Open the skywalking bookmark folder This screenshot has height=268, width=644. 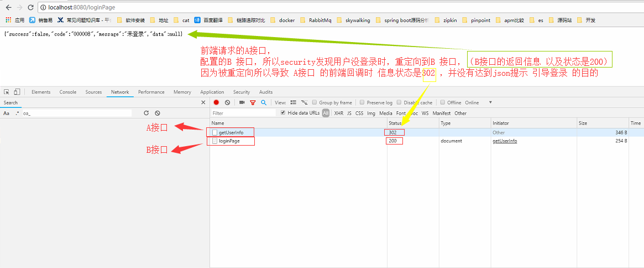point(354,20)
